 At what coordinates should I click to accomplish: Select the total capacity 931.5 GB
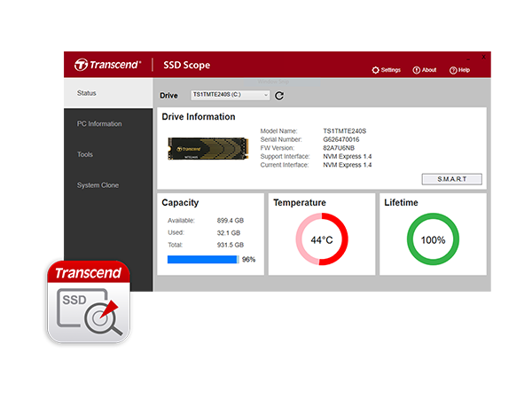231,245
